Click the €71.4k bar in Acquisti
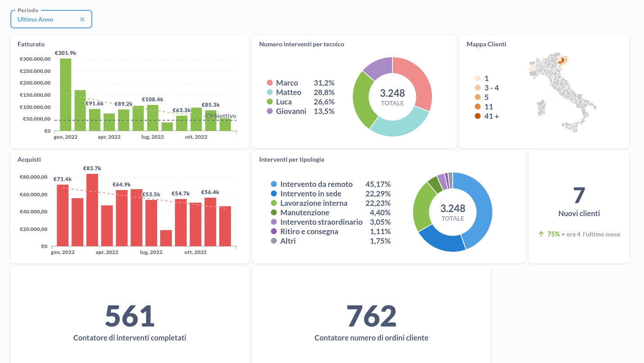This screenshot has height=363, width=644. point(63,215)
